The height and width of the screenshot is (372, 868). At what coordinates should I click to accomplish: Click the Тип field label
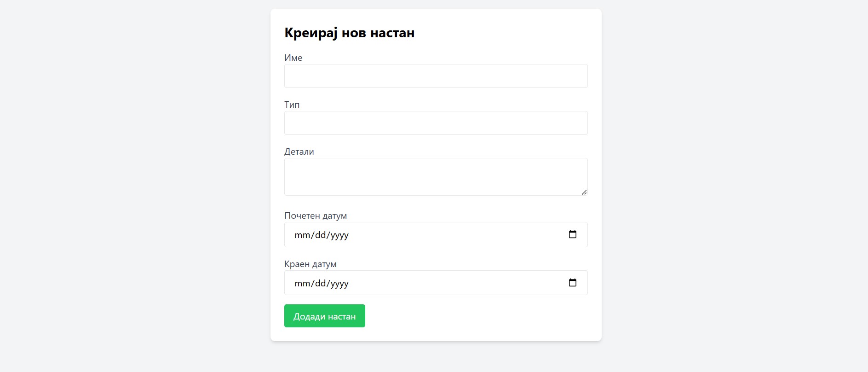click(x=292, y=105)
